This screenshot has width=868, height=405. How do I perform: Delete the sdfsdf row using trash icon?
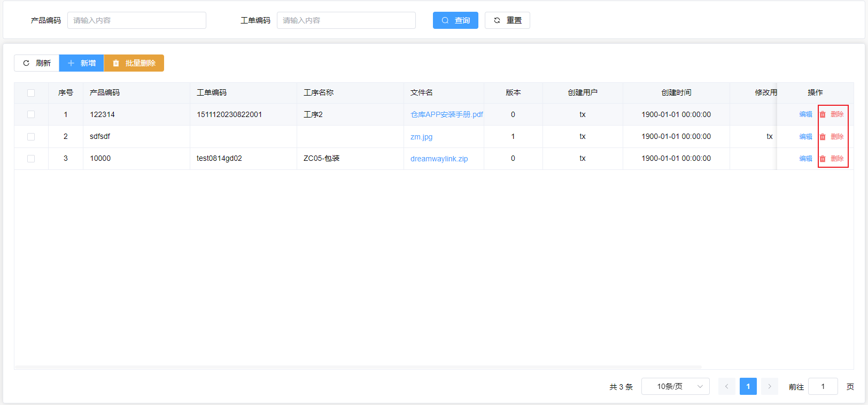click(x=823, y=137)
